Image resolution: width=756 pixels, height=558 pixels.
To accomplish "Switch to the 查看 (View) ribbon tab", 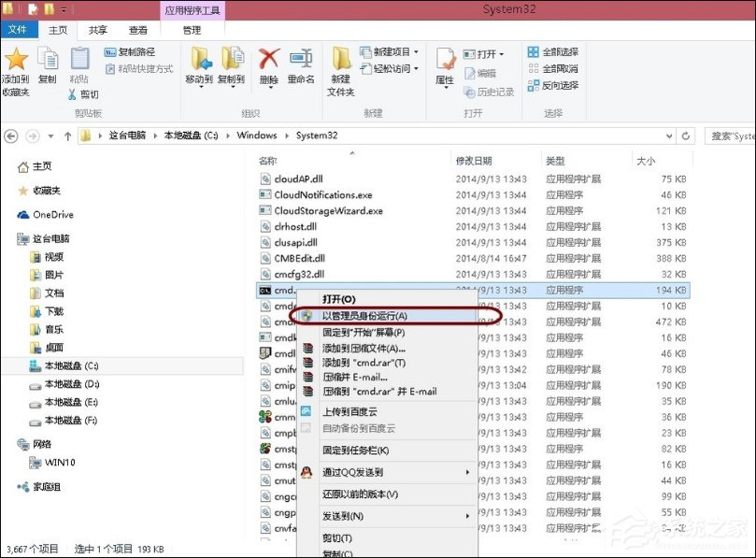I will pyautogui.click(x=136, y=30).
